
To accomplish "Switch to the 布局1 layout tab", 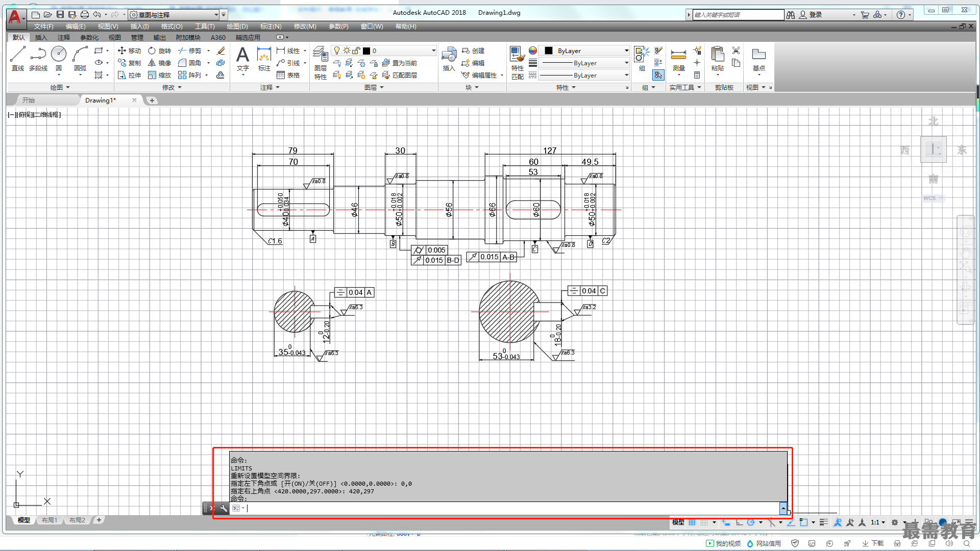I will point(50,520).
